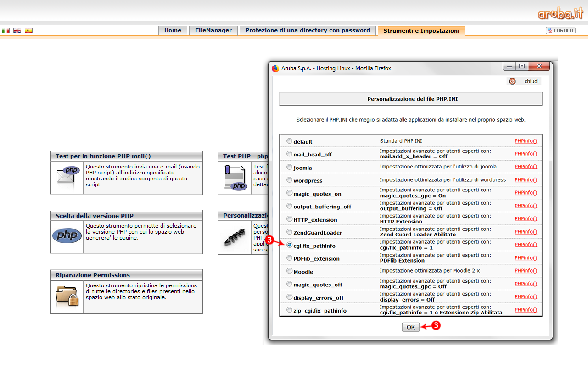
Task: Open PHPinfo() link for default row
Action: 526,141
